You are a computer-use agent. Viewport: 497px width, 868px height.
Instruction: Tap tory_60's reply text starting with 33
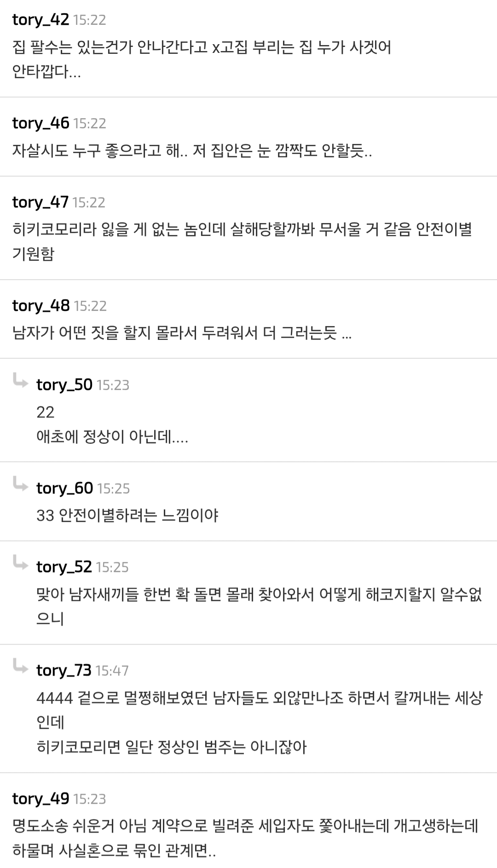pyautogui.click(x=127, y=515)
